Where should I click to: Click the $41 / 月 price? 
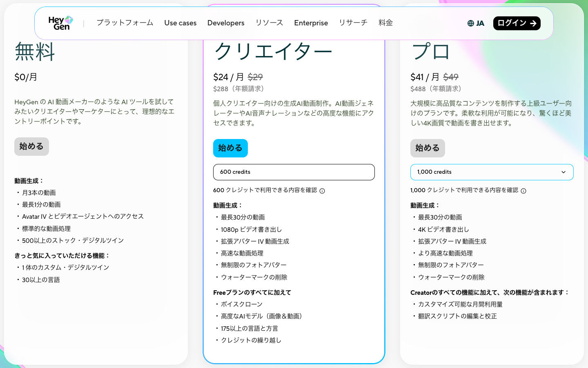[x=425, y=77]
